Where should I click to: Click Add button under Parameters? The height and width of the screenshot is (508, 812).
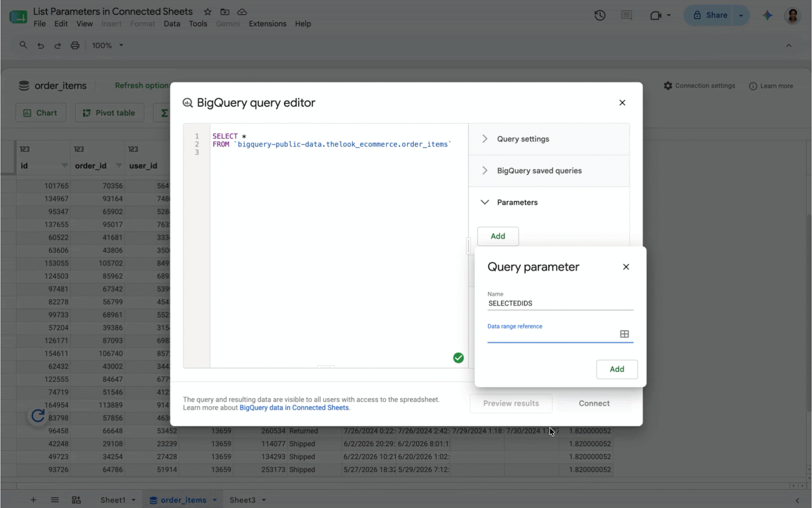click(498, 236)
